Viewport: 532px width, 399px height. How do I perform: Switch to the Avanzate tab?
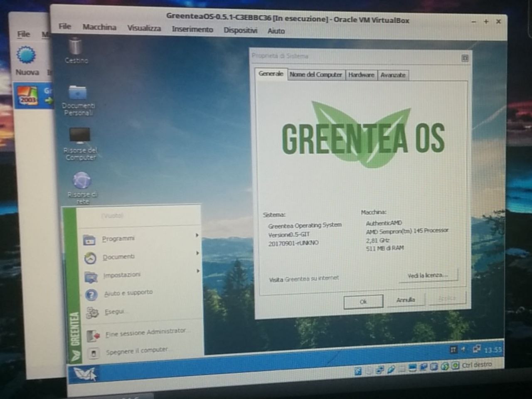coord(393,75)
